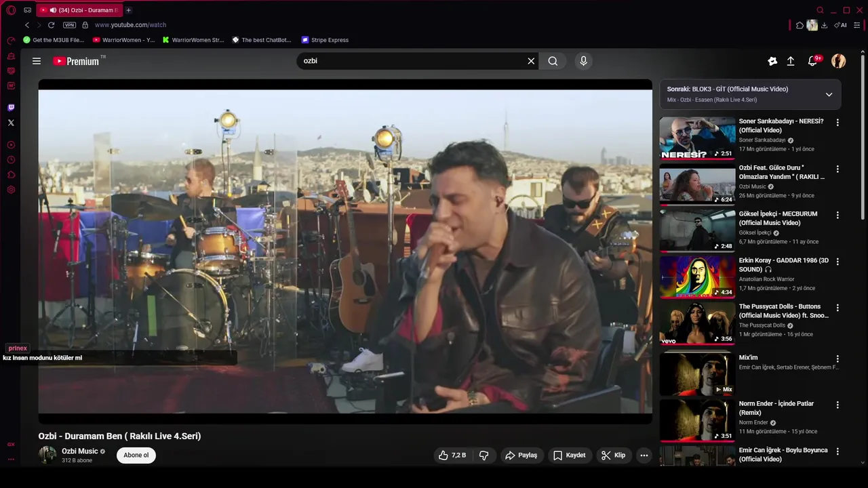Play the Soner Sarıkabadayı NERESİ? thumbnail

coord(697,138)
